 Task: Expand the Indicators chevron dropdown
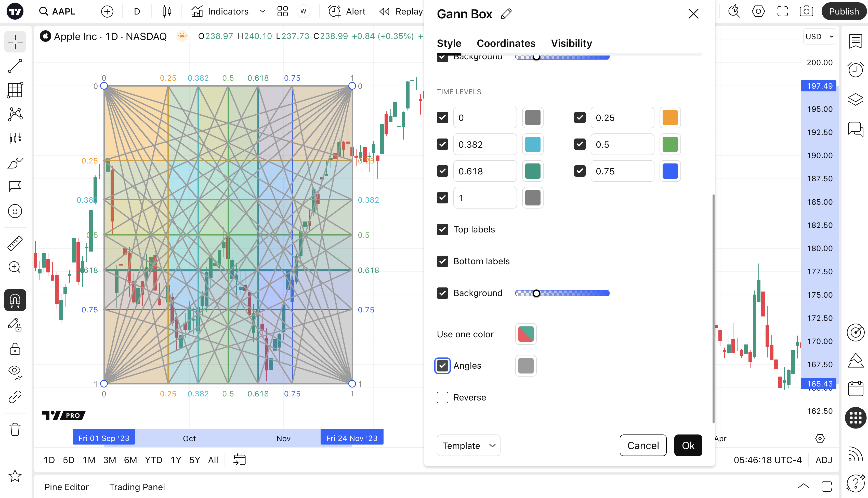point(262,11)
